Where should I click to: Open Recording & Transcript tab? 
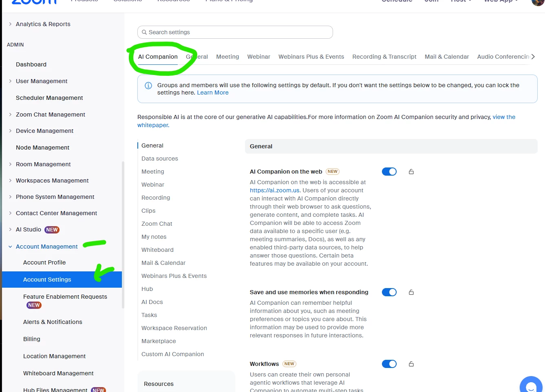pyautogui.click(x=384, y=57)
